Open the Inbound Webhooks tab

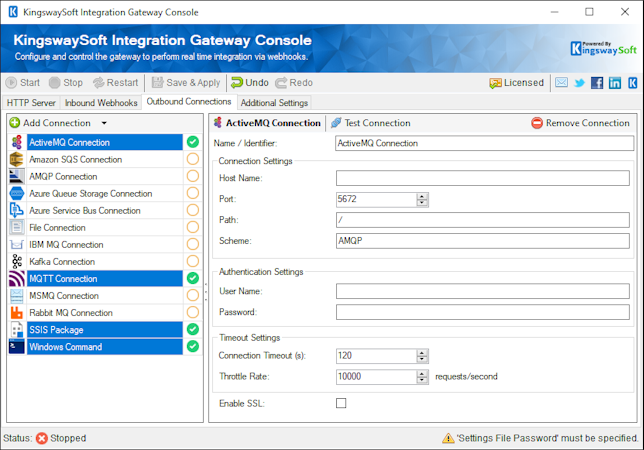tap(102, 103)
